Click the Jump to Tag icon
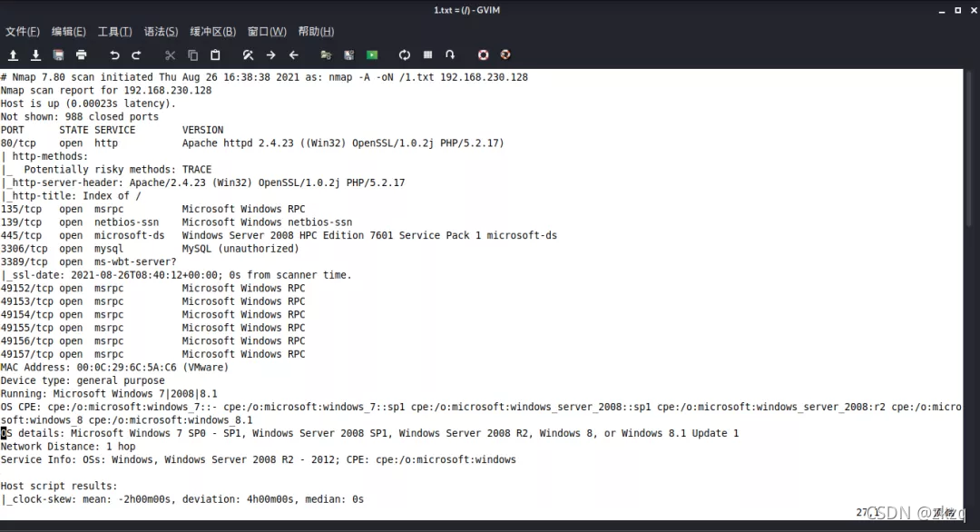Image resolution: width=980 pixels, height=532 pixels. tap(450, 55)
